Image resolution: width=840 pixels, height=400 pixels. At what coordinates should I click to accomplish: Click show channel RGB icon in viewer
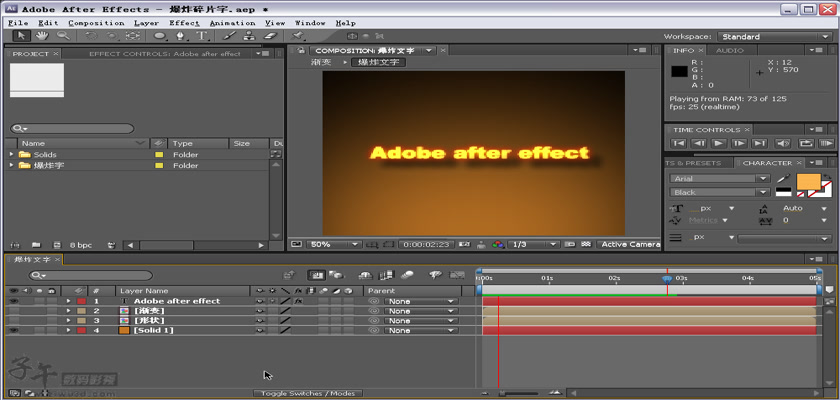(x=498, y=244)
